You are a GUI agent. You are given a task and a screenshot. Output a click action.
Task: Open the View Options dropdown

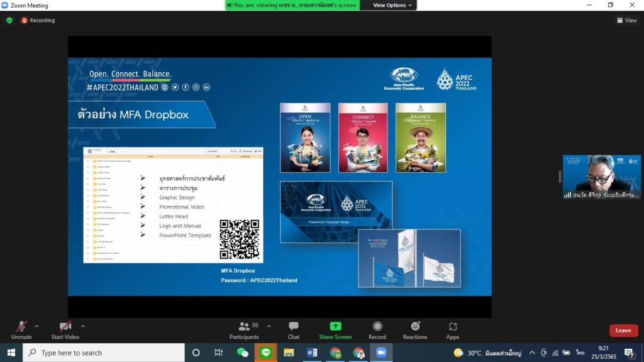coord(392,5)
